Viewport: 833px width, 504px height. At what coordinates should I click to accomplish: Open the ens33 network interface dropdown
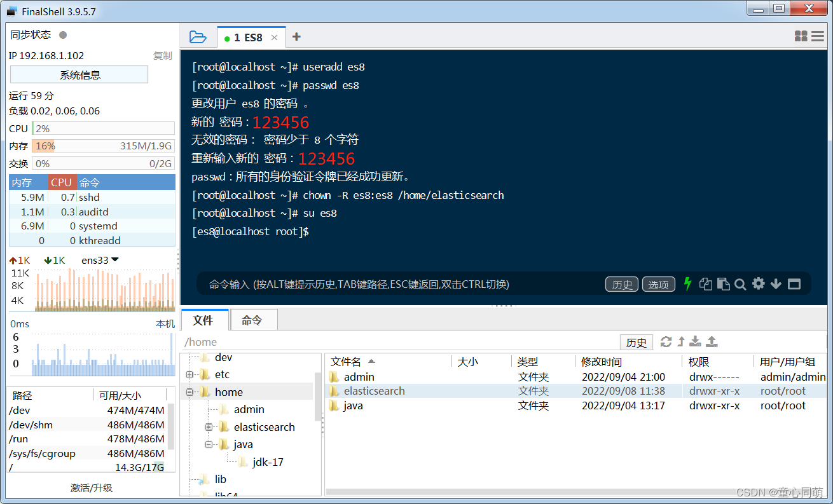tap(100, 260)
